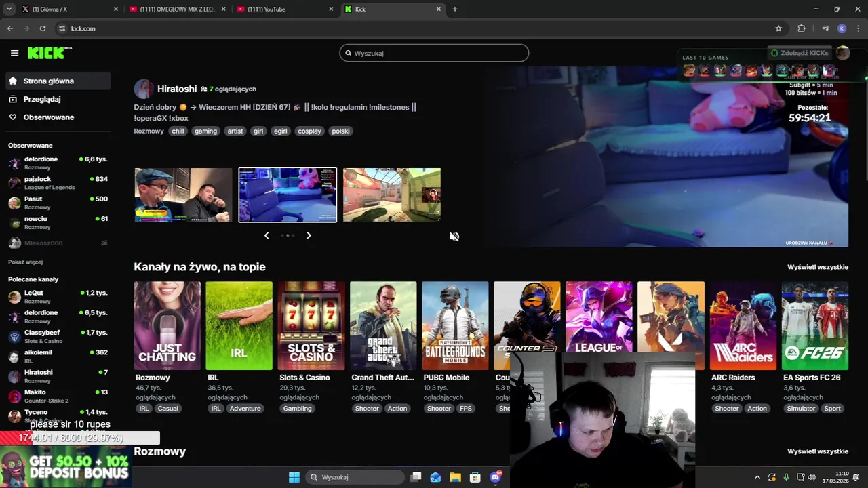Open Hiratoshi's avatar in featured header
The image size is (868, 488).
143,89
